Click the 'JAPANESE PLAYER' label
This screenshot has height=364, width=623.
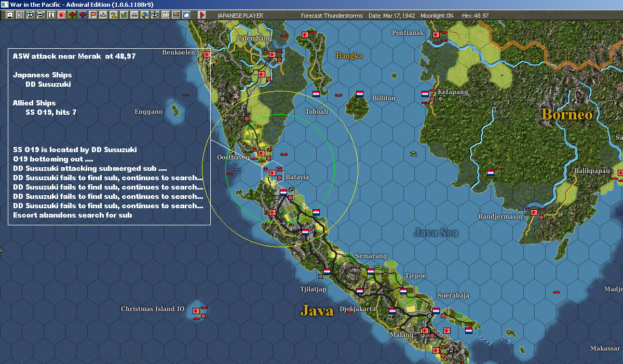(x=239, y=16)
